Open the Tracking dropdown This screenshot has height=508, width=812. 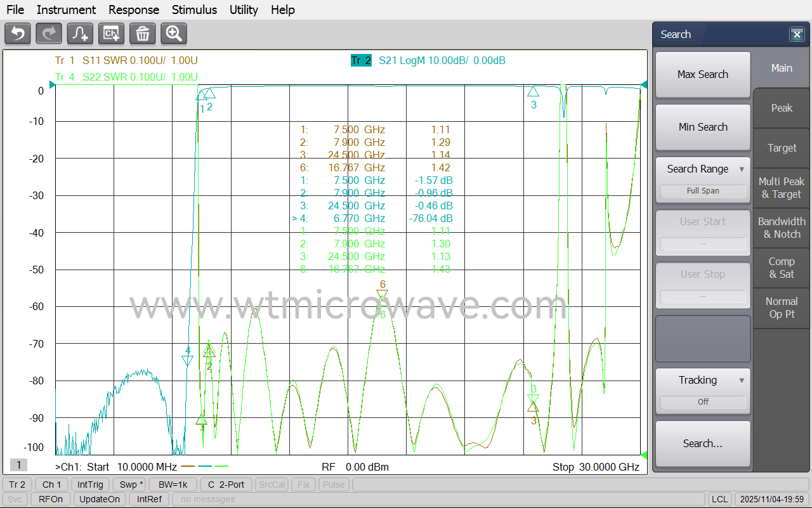pos(703,391)
